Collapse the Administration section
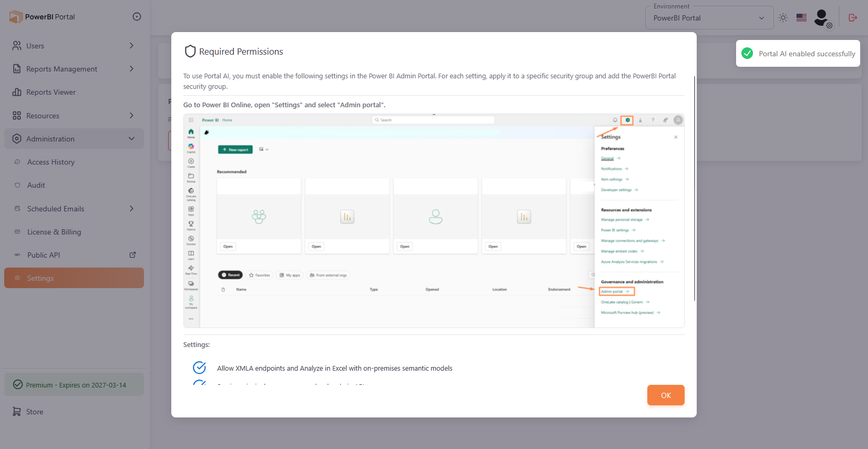 coord(74,139)
